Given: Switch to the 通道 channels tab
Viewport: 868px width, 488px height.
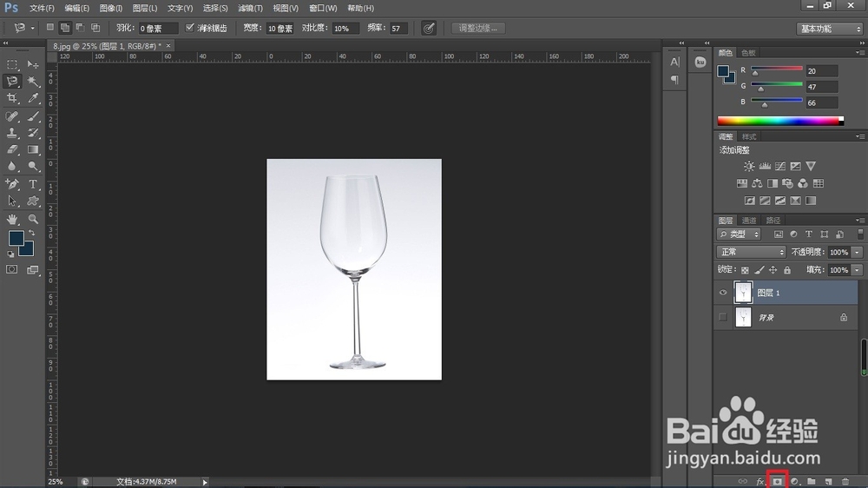Looking at the screenshot, I should [x=749, y=221].
